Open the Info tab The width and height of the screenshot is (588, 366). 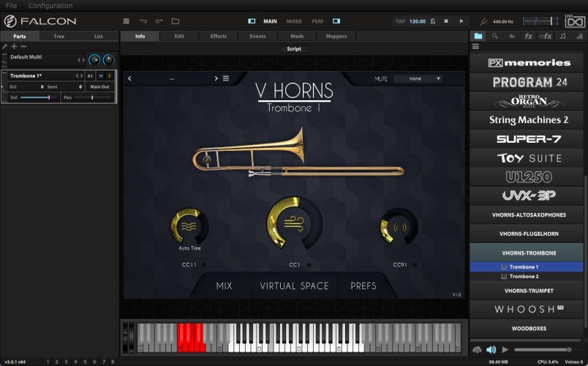point(140,36)
